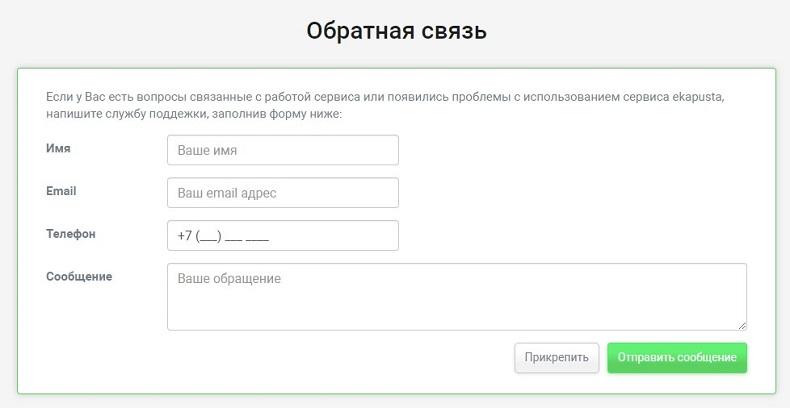Click the green 'Отправить сообщение' button
The height and width of the screenshot is (408, 790).
[x=676, y=358]
